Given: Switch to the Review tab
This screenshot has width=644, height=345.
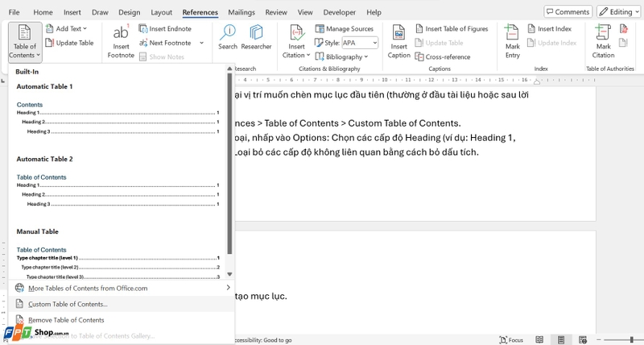Looking at the screenshot, I should point(276,12).
